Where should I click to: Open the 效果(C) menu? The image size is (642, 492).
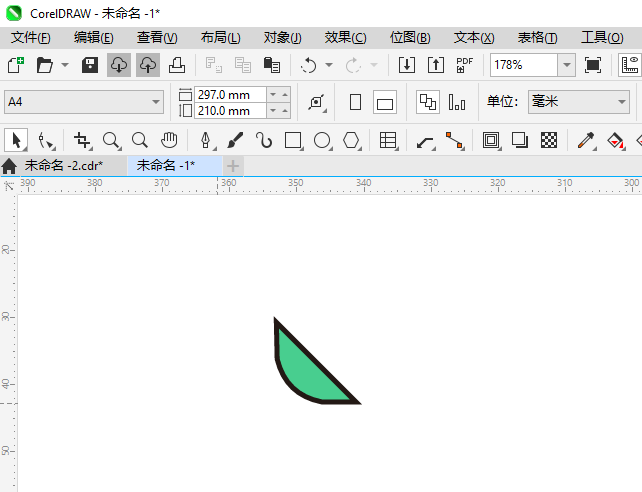346,38
